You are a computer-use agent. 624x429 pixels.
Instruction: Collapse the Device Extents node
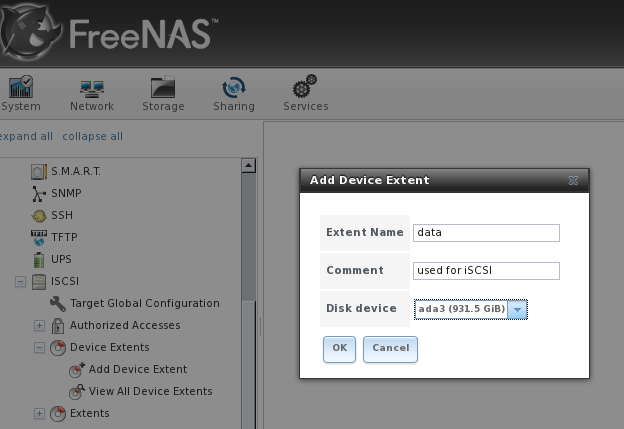pyautogui.click(x=39, y=347)
